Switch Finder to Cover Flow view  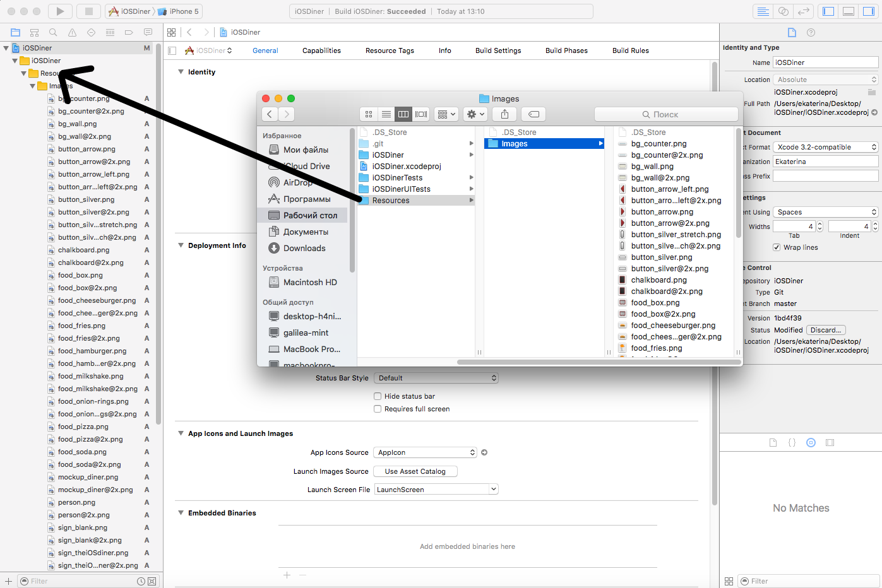click(x=421, y=114)
